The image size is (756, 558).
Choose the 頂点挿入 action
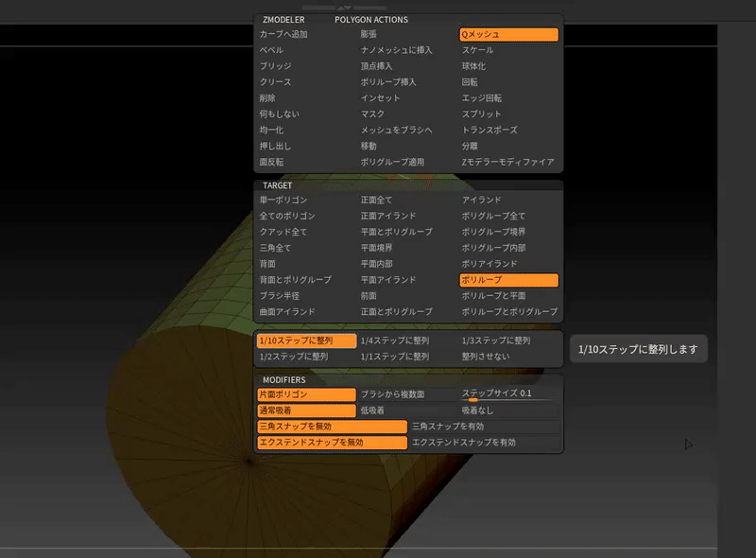pos(376,66)
